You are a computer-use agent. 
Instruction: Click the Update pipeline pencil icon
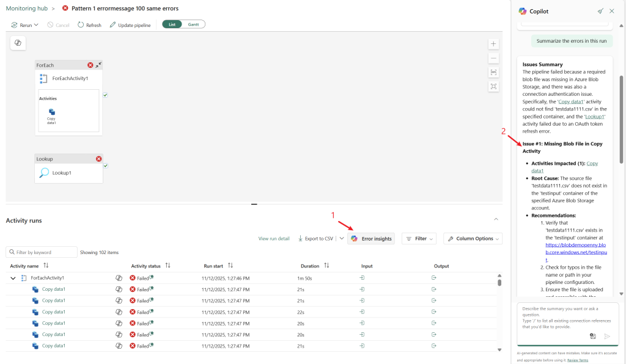pyautogui.click(x=112, y=25)
